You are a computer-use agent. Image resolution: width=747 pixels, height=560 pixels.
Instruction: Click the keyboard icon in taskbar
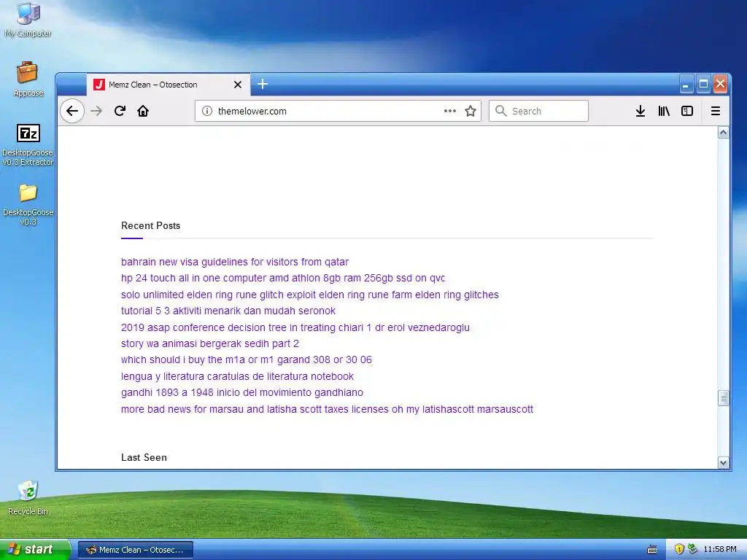click(x=652, y=550)
